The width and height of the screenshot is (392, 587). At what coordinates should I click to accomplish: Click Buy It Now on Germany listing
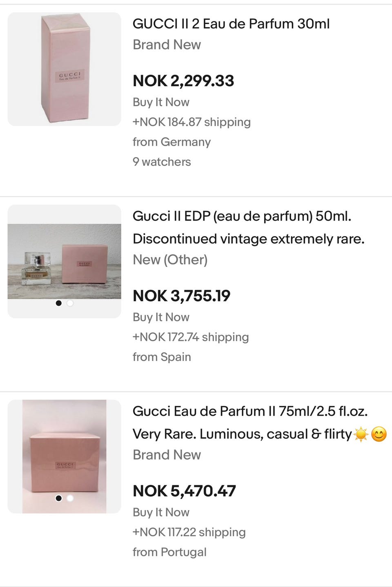click(161, 102)
